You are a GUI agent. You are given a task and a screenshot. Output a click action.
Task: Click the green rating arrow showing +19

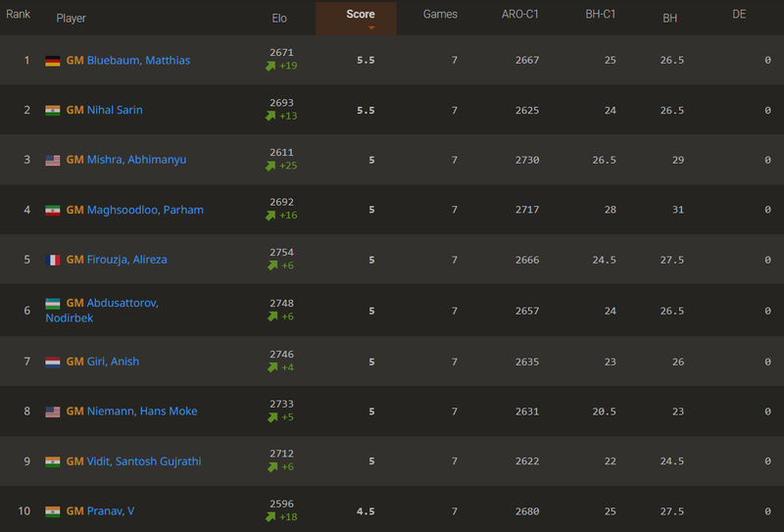tap(270, 66)
